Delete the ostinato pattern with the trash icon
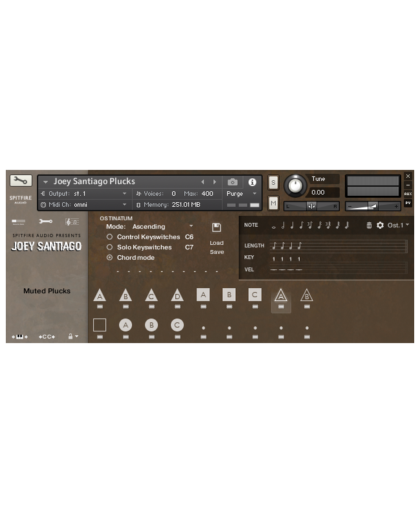 (369, 225)
